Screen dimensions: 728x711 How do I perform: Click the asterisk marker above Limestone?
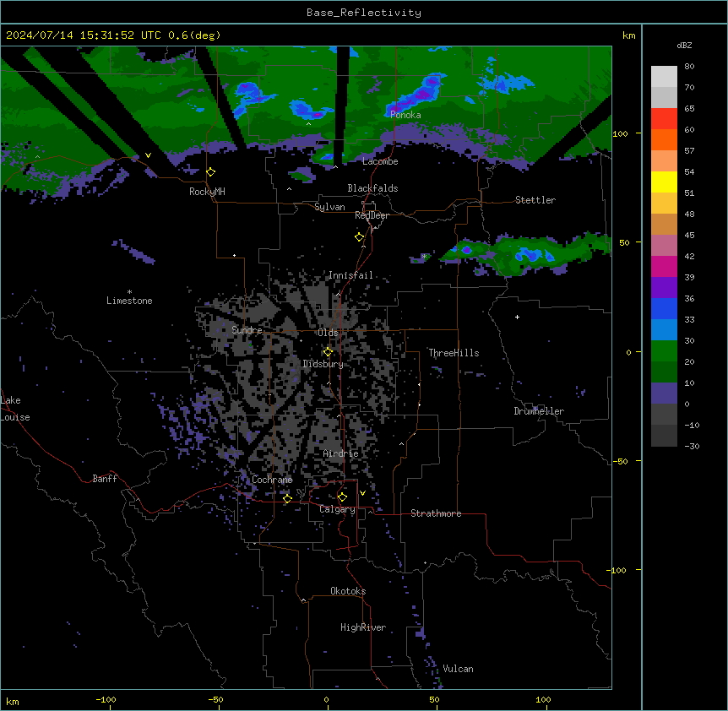pos(129,292)
